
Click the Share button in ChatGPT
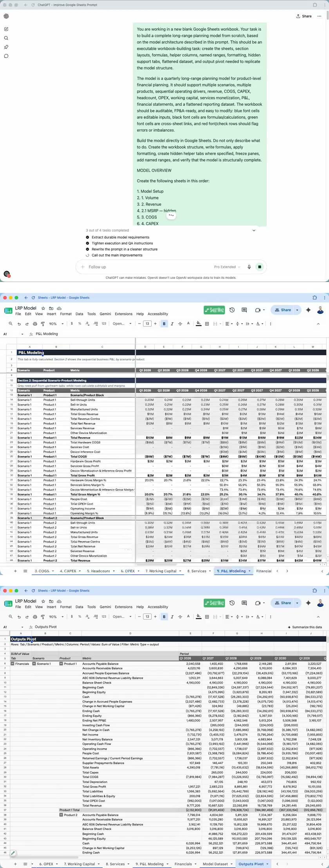click(x=304, y=16)
